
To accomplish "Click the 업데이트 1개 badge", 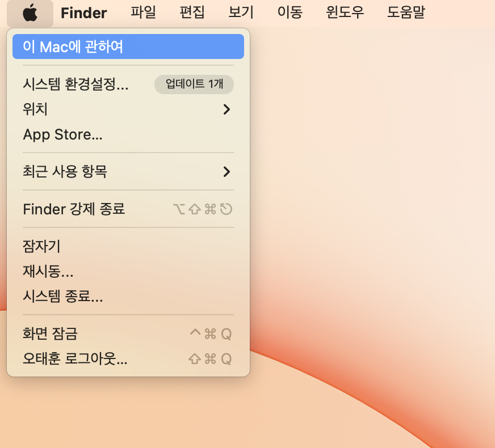I will pyautogui.click(x=194, y=84).
